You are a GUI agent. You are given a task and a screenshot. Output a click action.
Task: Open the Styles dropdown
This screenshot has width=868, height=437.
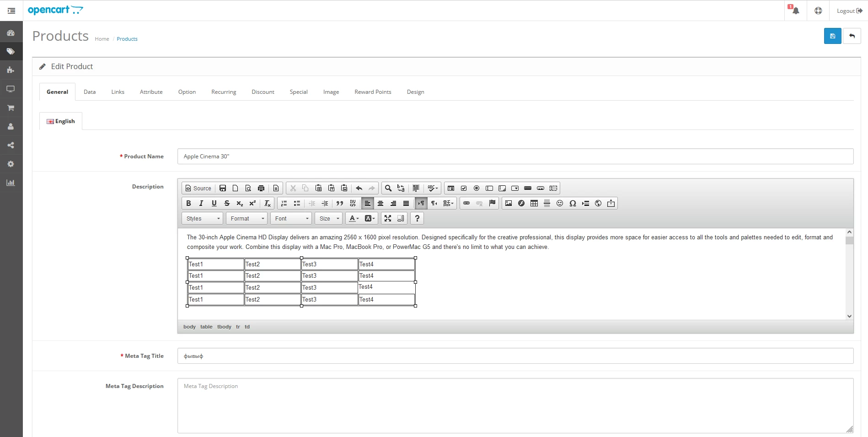pos(203,218)
